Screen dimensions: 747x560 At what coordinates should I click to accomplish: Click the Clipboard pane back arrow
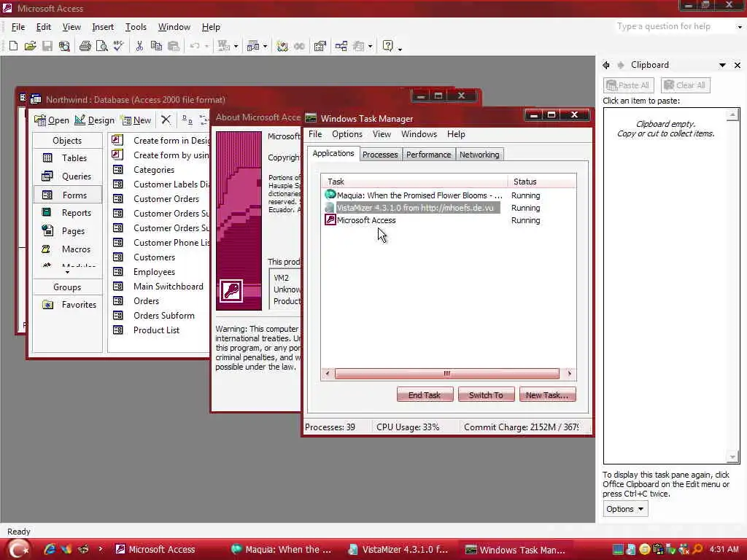(606, 65)
